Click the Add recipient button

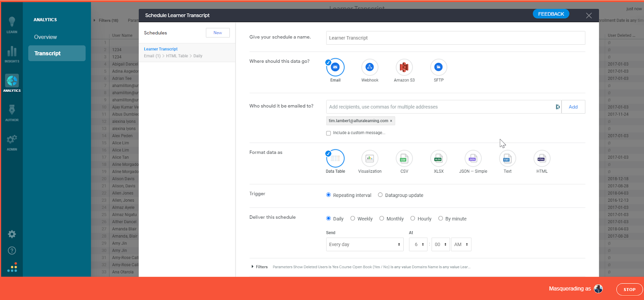coord(573,107)
